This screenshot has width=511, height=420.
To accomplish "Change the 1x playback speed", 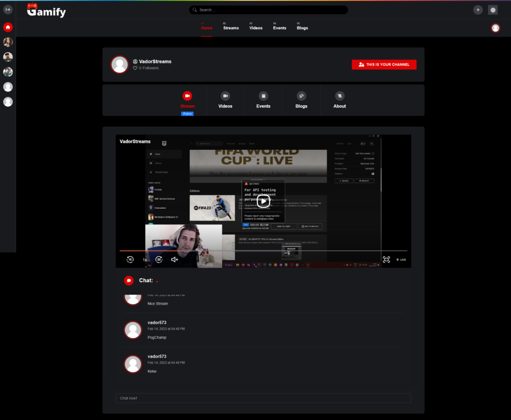I will (145, 260).
